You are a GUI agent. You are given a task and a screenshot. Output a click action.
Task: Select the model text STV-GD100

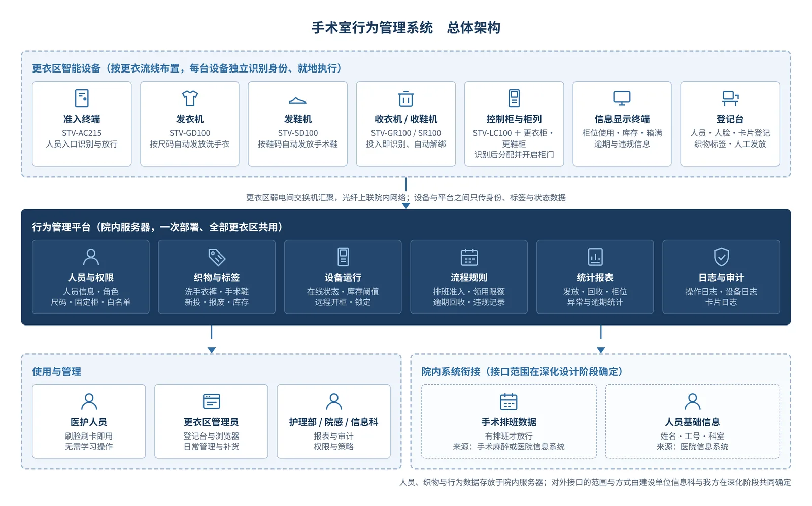click(190, 133)
